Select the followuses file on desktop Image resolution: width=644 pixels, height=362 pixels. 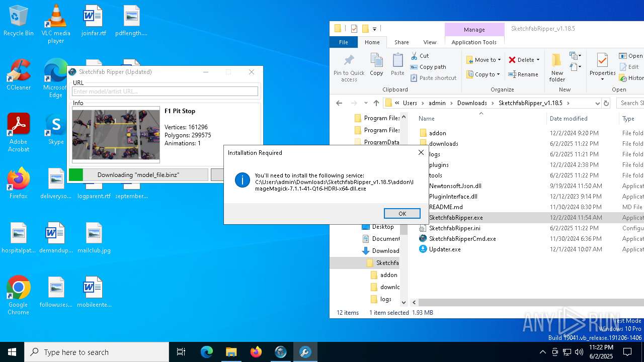56,293
